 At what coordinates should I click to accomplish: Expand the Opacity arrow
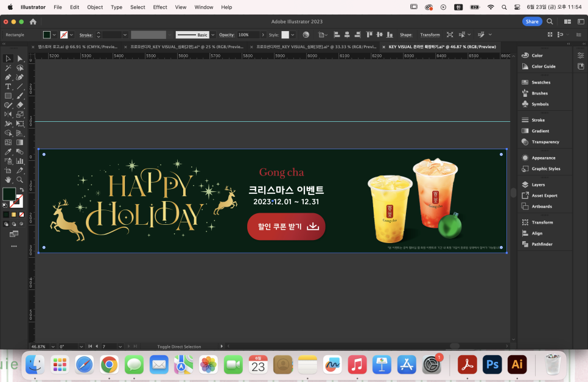(x=263, y=35)
